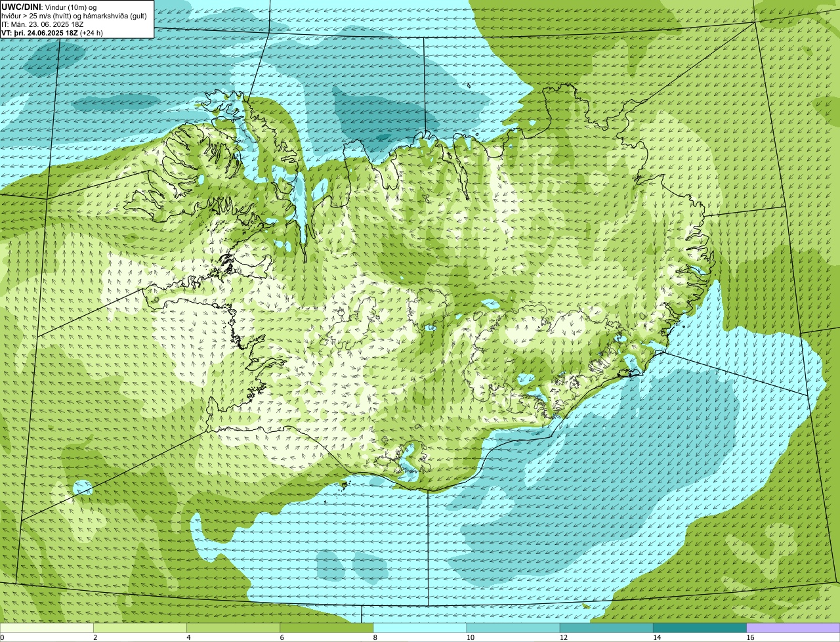Click the legend scale label "2"

click(x=95, y=637)
